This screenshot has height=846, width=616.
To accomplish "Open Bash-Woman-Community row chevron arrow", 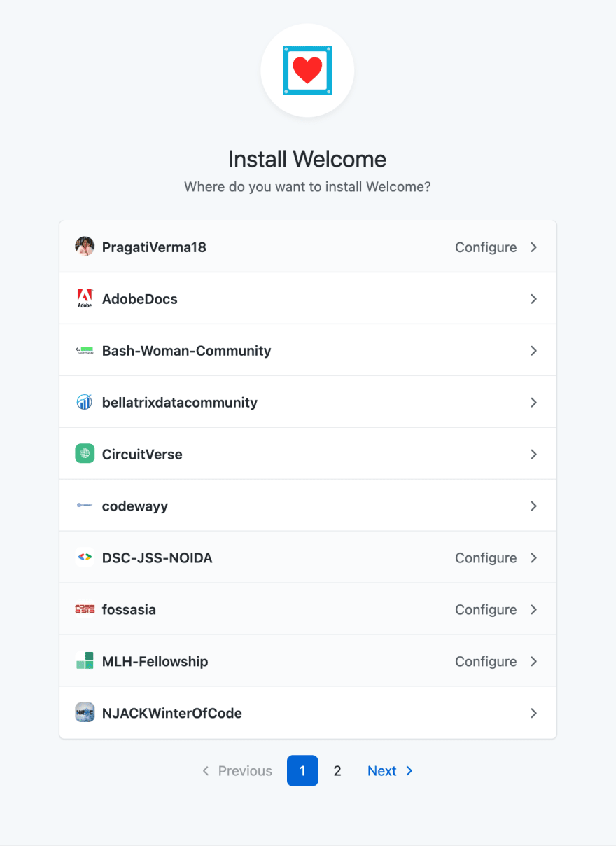I will [x=534, y=351].
